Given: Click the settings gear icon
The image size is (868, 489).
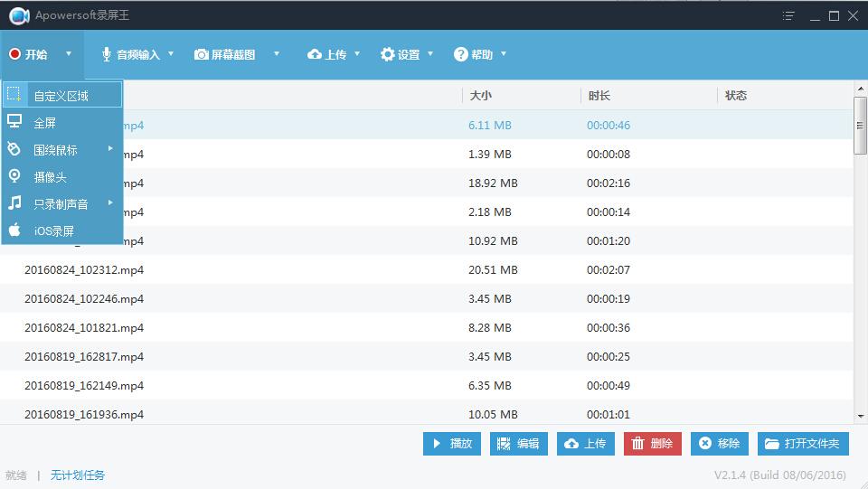Looking at the screenshot, I should 388,54.
